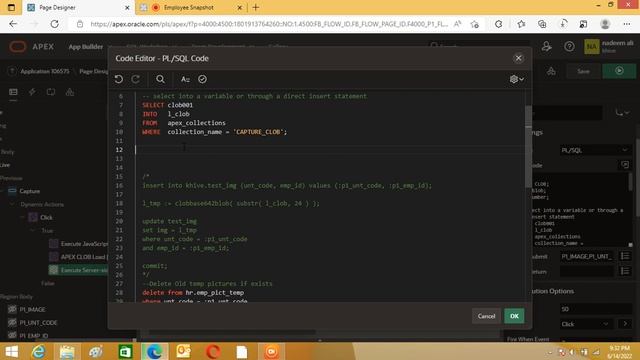Select the Rendering tab icon in the left pane
Screen dimensions: 640x360
[x=13, y=92]
